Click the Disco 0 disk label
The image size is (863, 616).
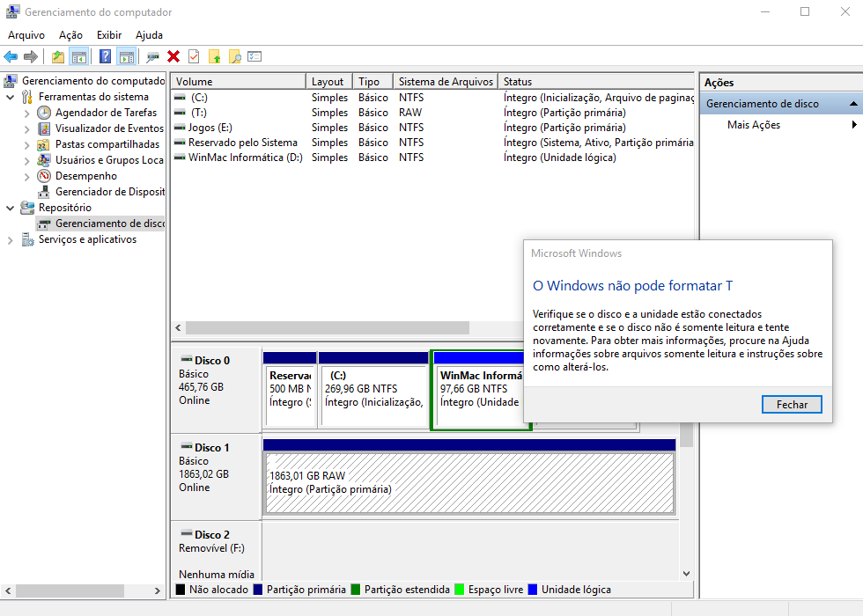pyautogui.click(x=212, y=360)
